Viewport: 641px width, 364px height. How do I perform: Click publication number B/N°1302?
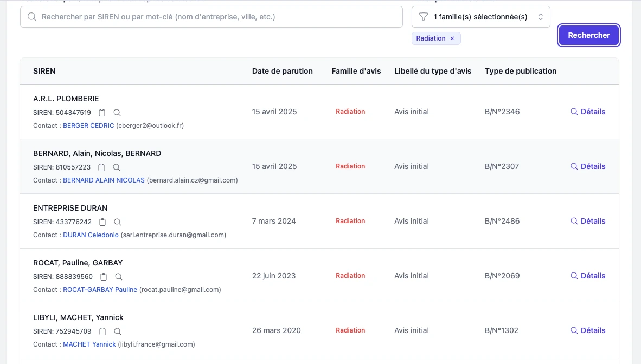(x=501, y=330)
